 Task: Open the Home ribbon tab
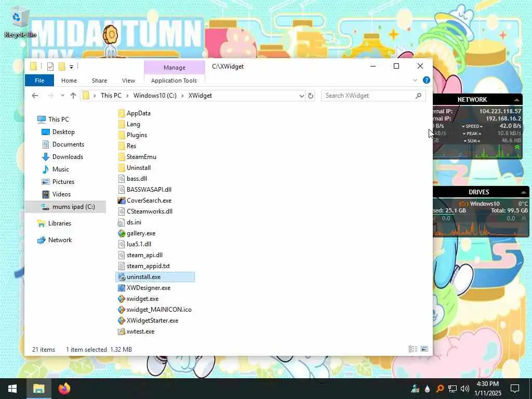coord(69,81)
